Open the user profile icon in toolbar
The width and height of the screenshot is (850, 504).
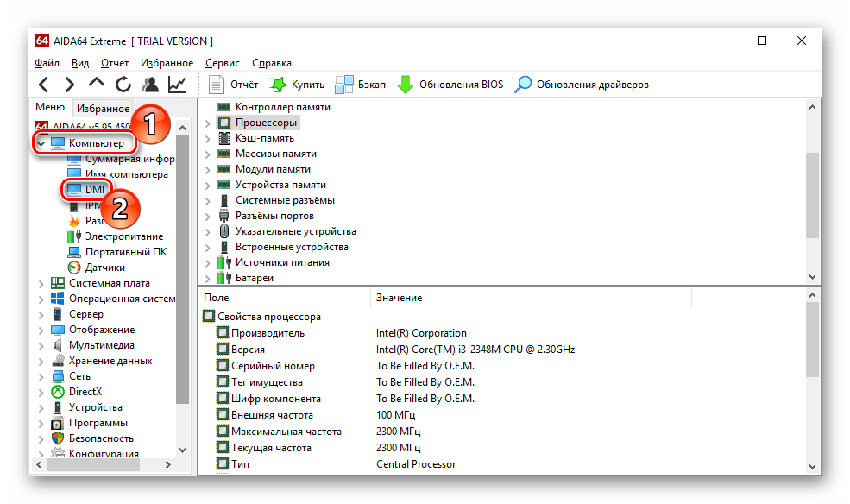150,85
